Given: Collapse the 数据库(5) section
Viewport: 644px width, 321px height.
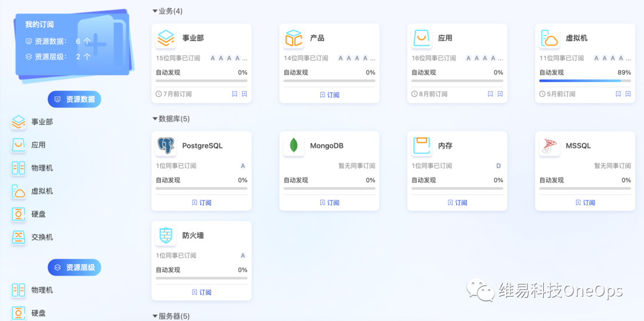Looking at the screenshot, I should 155,119.
